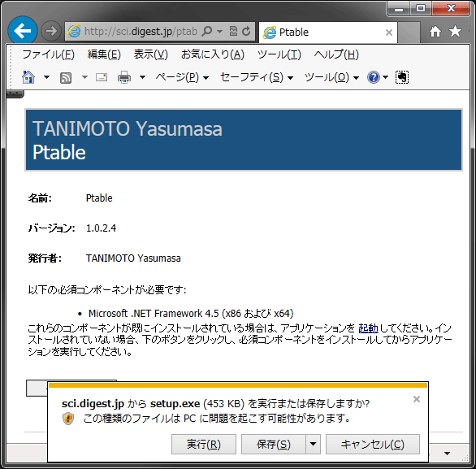Click the Evernote clipper icon
Image resolution: width=476 pixels, height=469 pixels.
pos(402,77)
